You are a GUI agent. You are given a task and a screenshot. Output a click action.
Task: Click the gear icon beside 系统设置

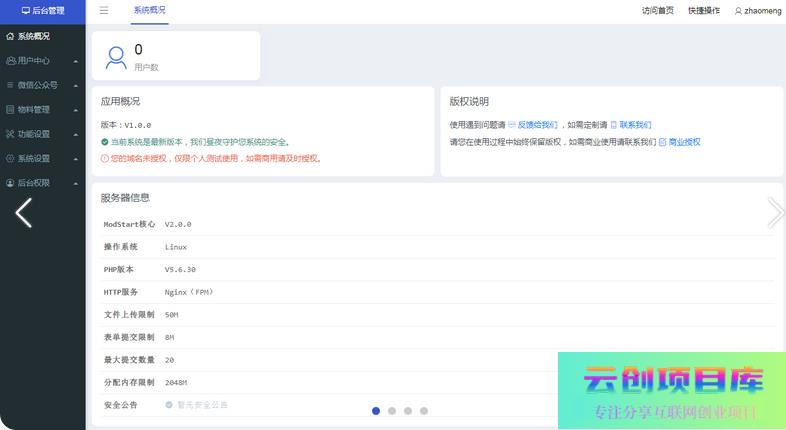click(10, 158)
